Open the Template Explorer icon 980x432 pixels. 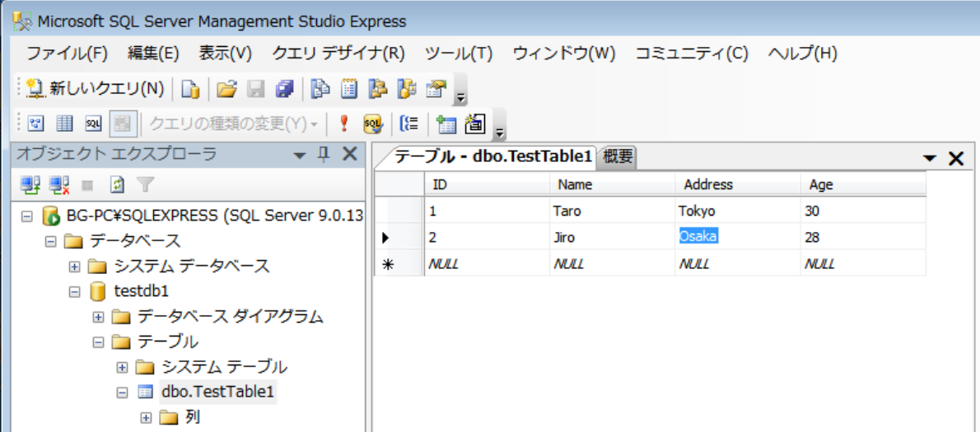407,90
